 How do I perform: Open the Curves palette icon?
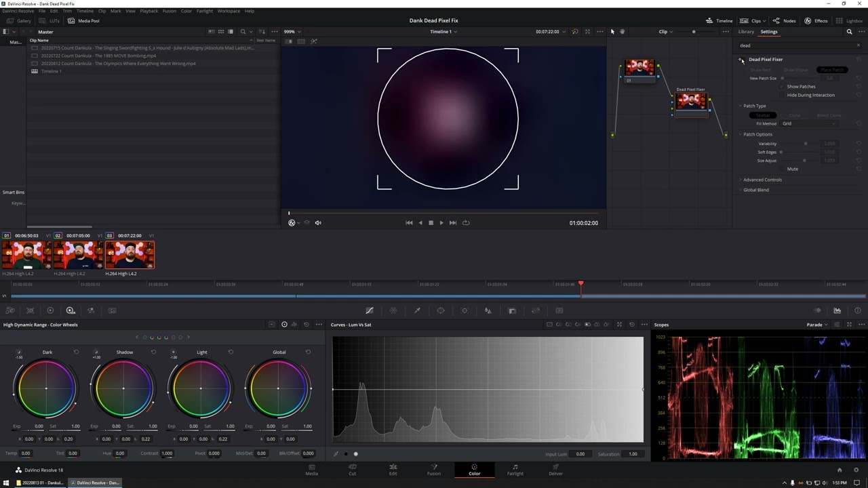370,310
